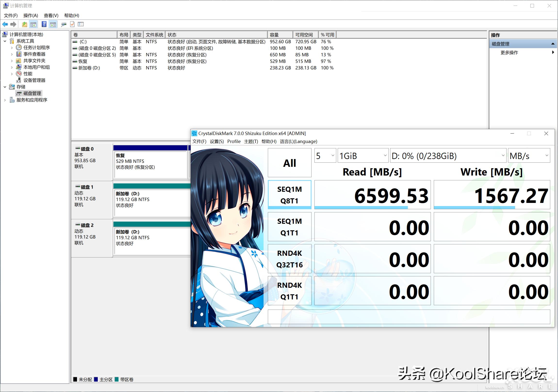The width and height of the screenshot is (558, 392).
Task: Click the show/hide console tree icon
Action: [x=33, y=24]
